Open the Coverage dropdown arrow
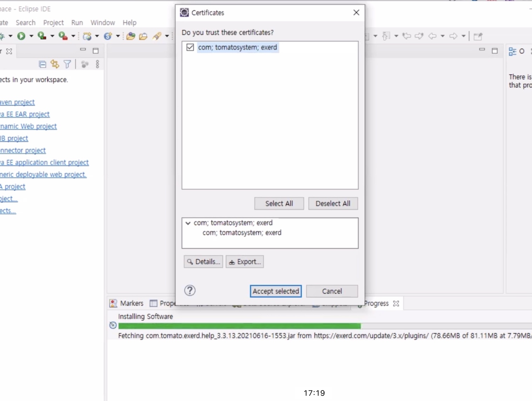 click(52, 36)
